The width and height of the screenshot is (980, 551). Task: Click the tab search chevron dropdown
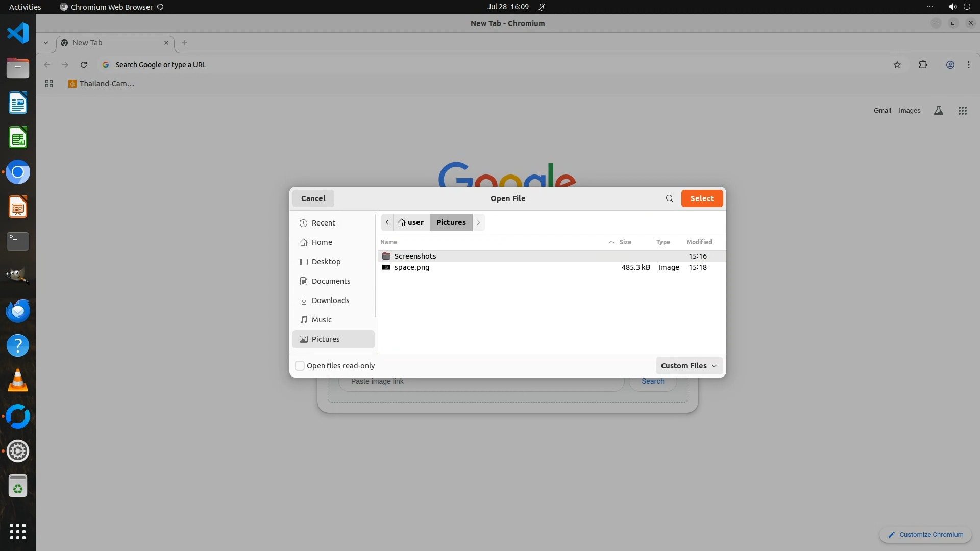(x=46, y=43)
